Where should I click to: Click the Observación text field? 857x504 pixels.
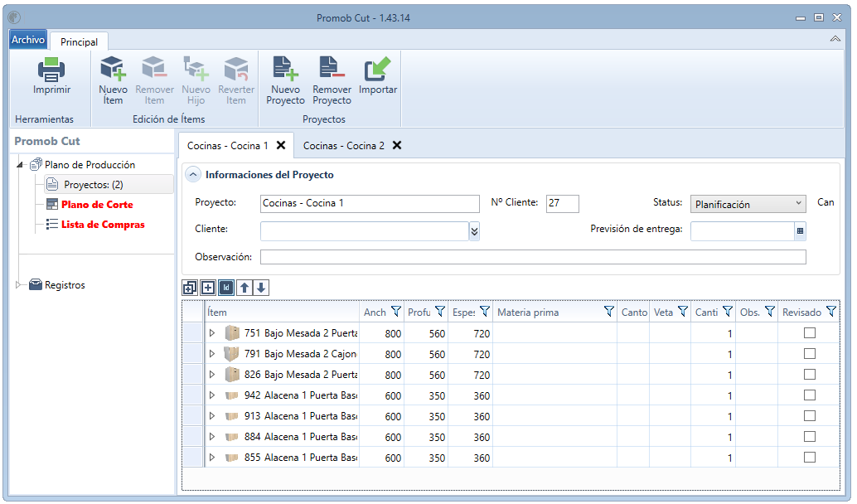533,257
